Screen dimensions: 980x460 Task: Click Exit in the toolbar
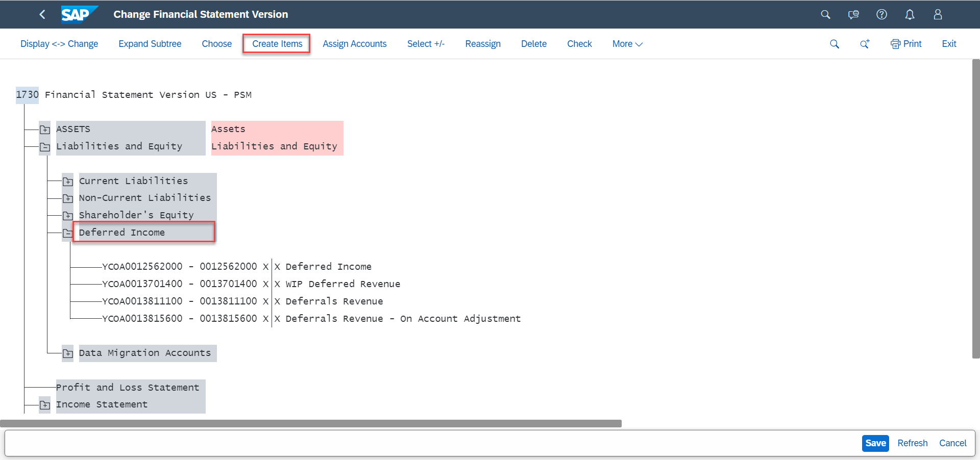coord(949,44)
